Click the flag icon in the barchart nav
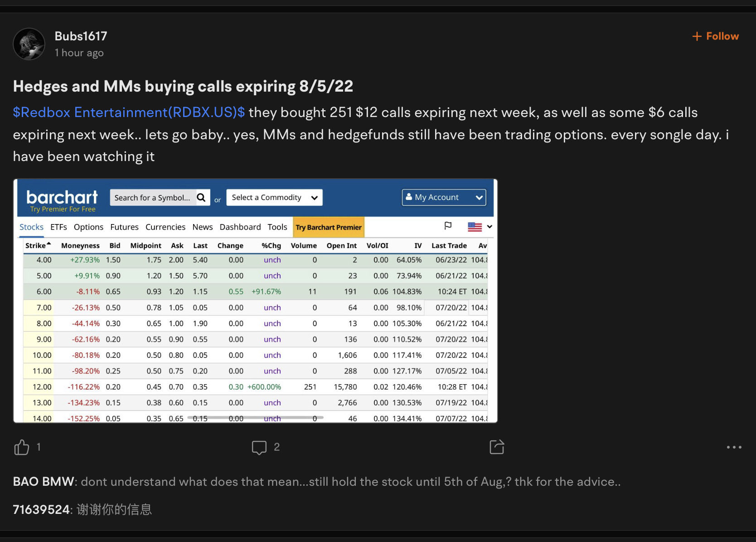 point(448,226)
